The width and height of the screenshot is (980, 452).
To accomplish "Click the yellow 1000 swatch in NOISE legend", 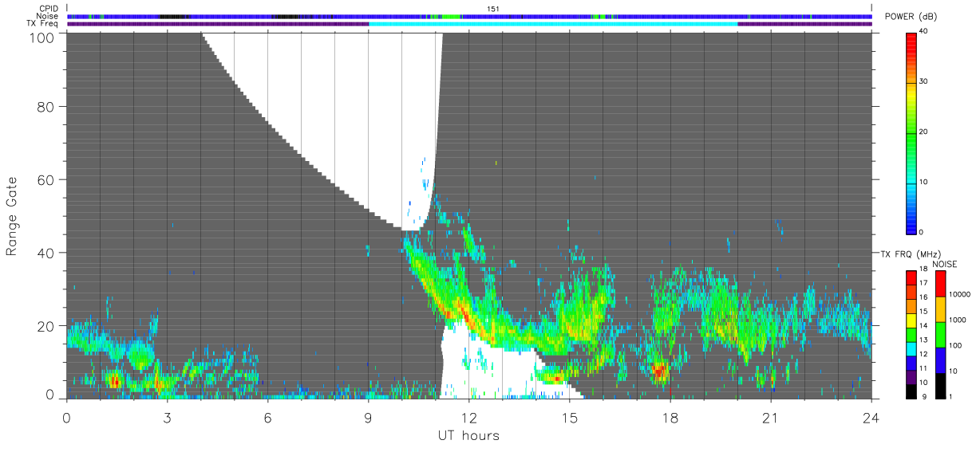I will pyautogui.click(x=940, y=309).
